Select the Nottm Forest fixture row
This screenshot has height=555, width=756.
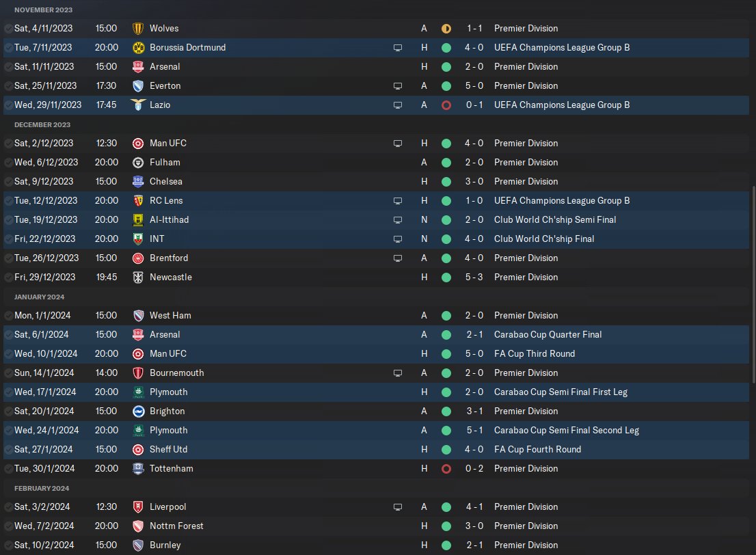(x=376, y=526)
